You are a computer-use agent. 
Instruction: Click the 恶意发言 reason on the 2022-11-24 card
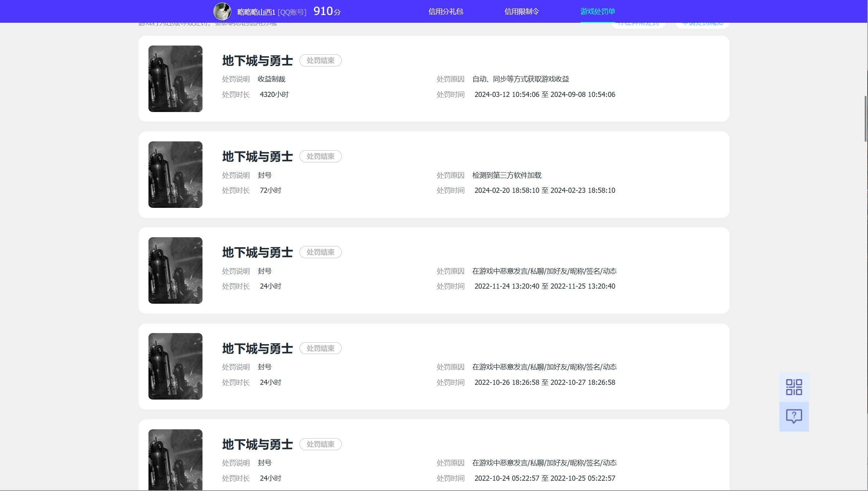pos(544,271)
